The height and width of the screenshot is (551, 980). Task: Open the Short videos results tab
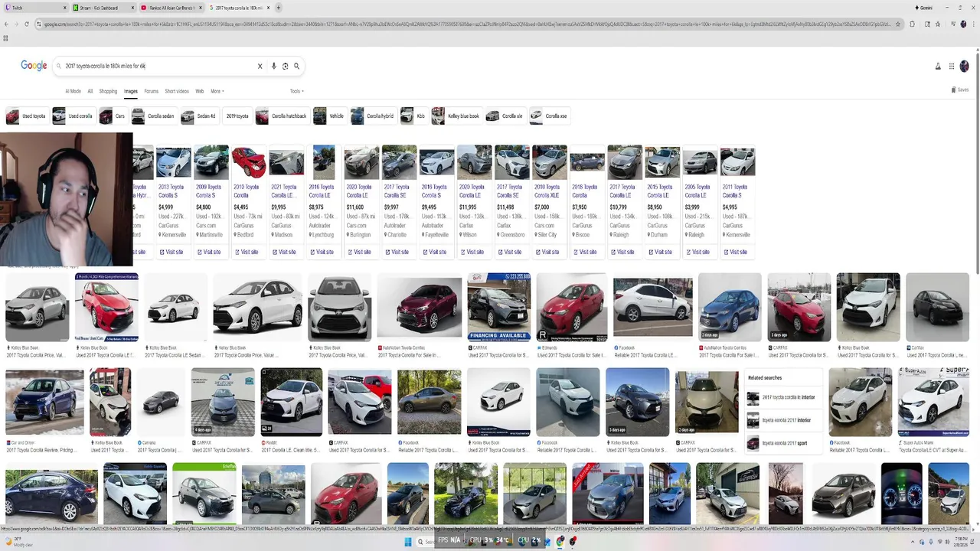(177, 91)
